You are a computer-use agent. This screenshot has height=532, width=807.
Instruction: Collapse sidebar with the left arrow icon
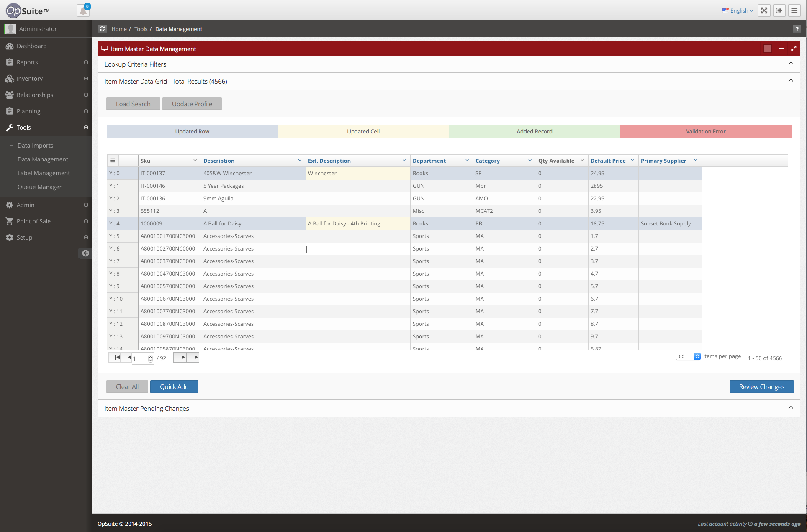coord(85,253)
